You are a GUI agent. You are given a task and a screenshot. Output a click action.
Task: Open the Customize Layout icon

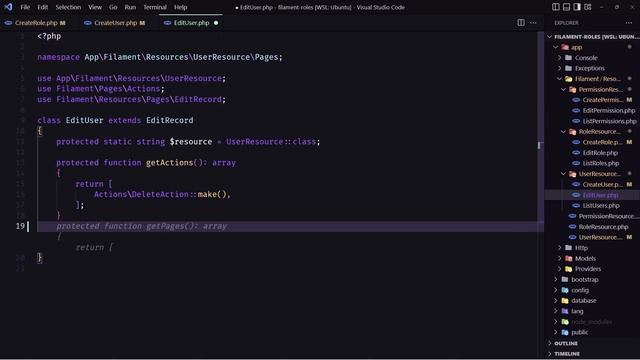(x=588, y=7)
